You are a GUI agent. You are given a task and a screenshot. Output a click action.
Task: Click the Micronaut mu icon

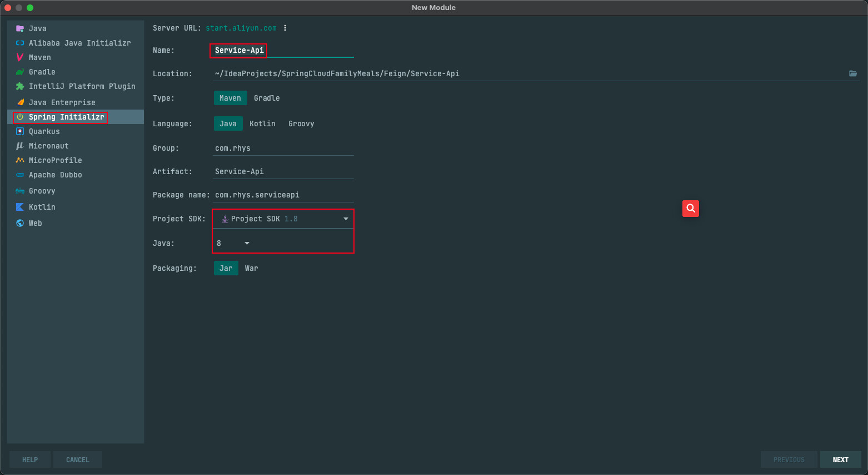click(20, 146)
